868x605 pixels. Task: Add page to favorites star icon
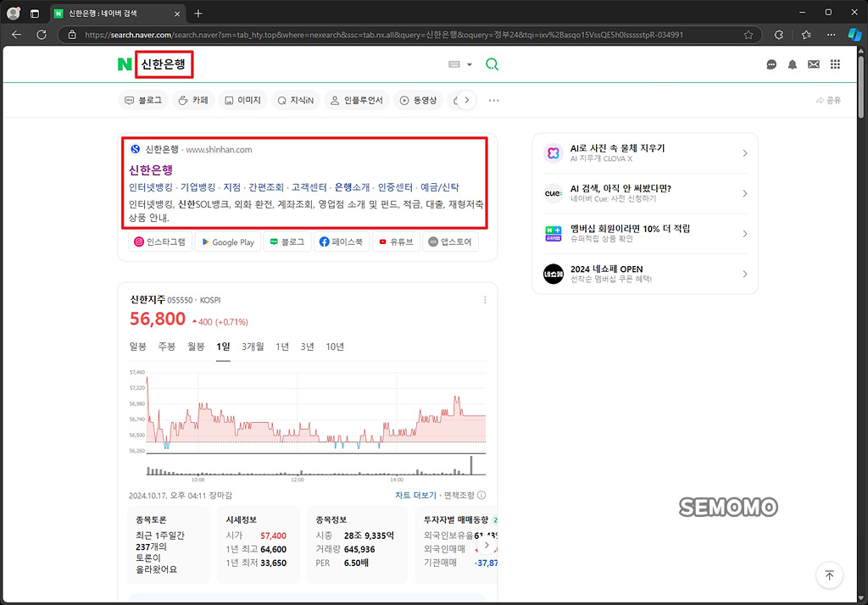coord(748,35)
